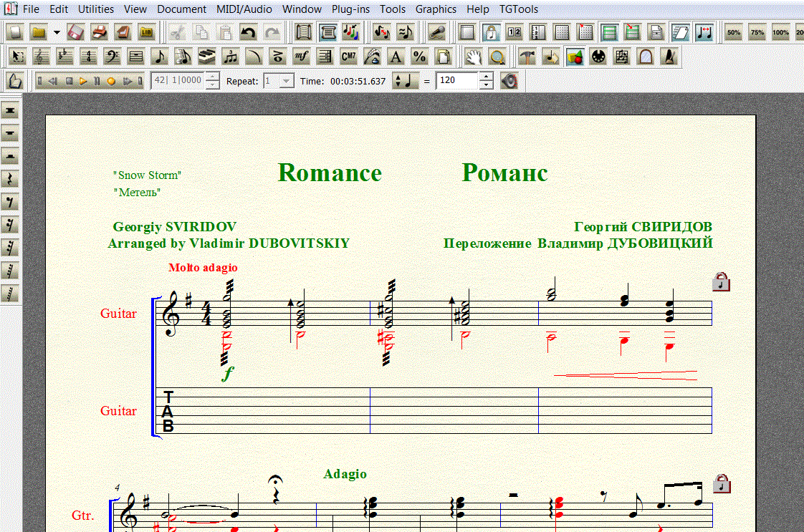804x532 pixels.
Task: Toggle the speaker playback icon beside tempo
Action: pos(509,80)
